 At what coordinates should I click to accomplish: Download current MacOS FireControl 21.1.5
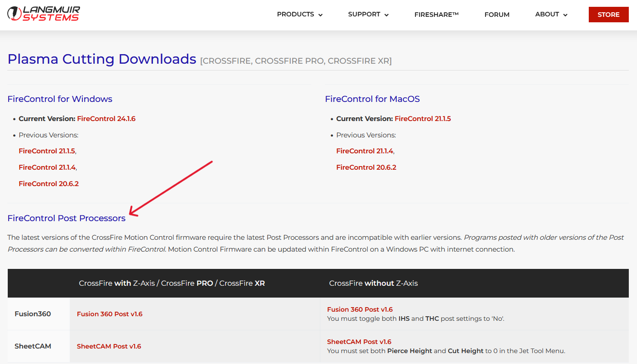[x=423, y=119]
